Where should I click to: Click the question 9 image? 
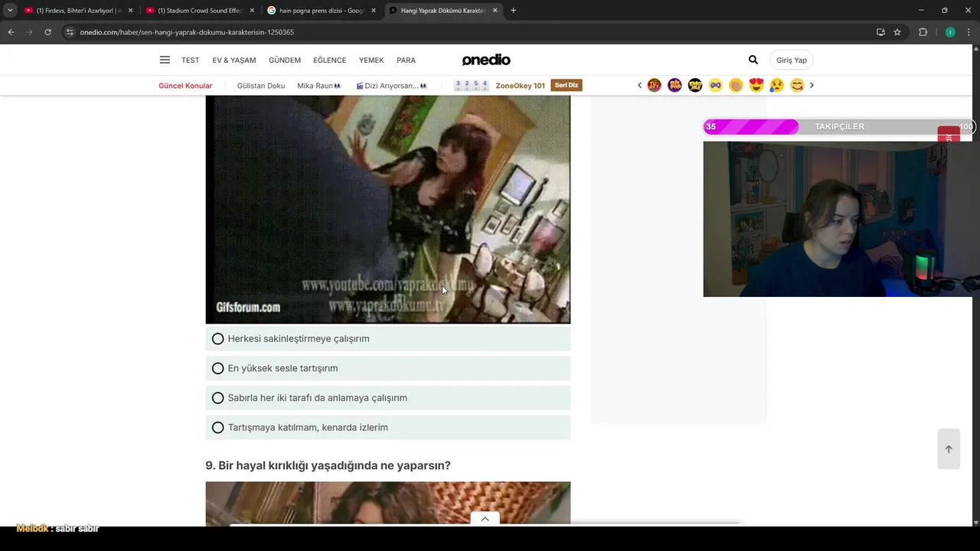click(387, 503)
